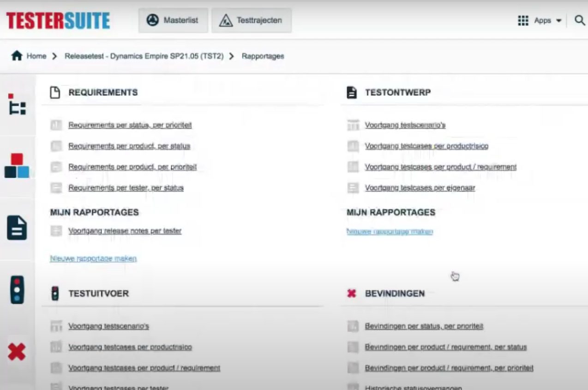The image size is (588, 390).
Task: Open the red and blue blocks sidebar icon
Action: pyautogui.click(x=17, y=166)
